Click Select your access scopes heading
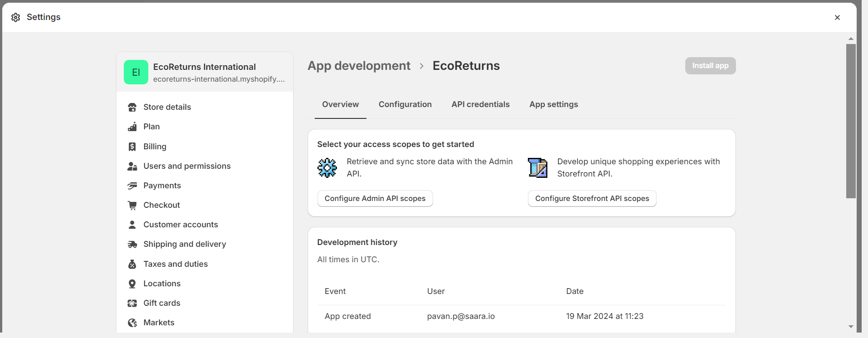868x338 pixels. [395, 144]
